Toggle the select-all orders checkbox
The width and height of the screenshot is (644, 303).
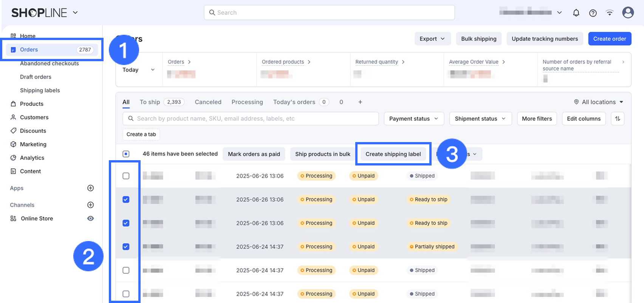coord(126,154)
